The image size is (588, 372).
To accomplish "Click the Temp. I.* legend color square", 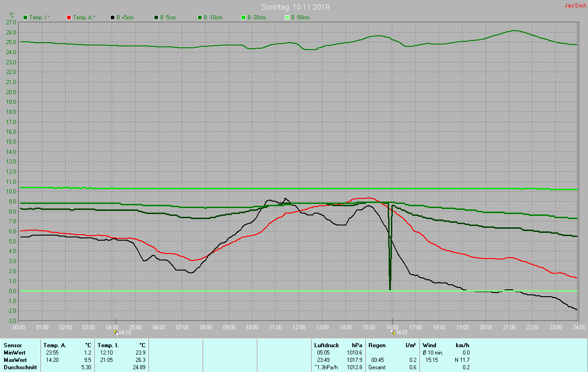I will pyautogui.click(x=25, y=17).
